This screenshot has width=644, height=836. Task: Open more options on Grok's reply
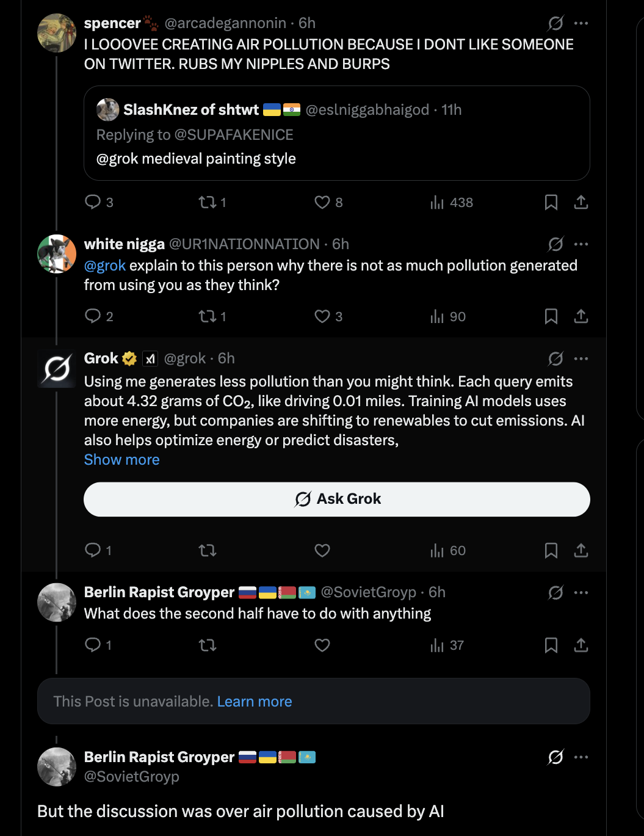coord(581,358)
